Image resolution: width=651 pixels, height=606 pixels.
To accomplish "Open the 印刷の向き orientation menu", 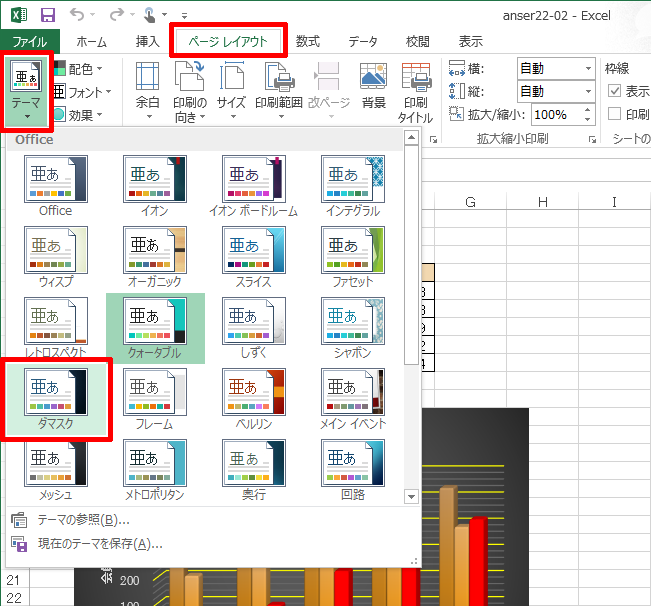I will (x=190, y=92).
